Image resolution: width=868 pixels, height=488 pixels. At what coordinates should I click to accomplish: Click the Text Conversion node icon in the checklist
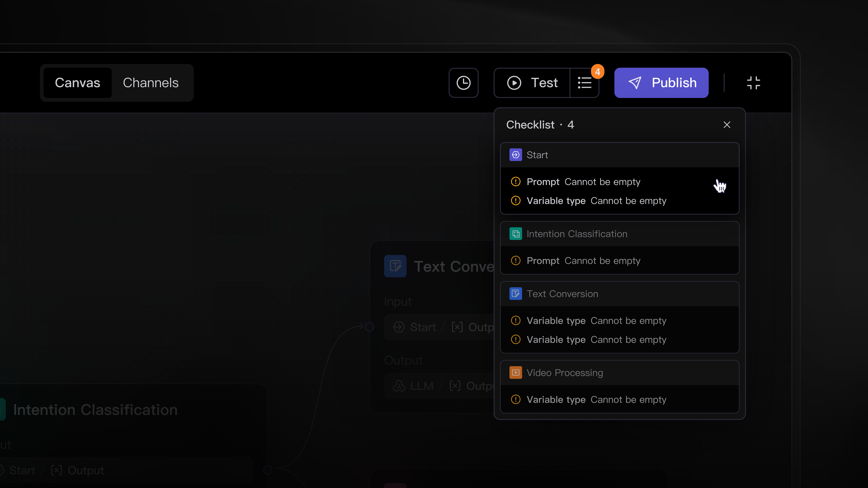(x=516, y=294)
